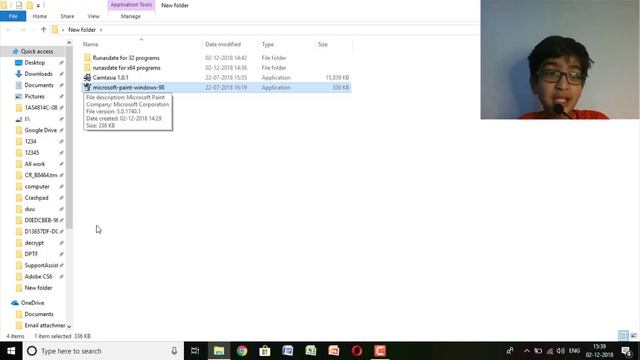Open Excel from the taskbar
This screenshot has width=640, height=360.
[311, 351]
